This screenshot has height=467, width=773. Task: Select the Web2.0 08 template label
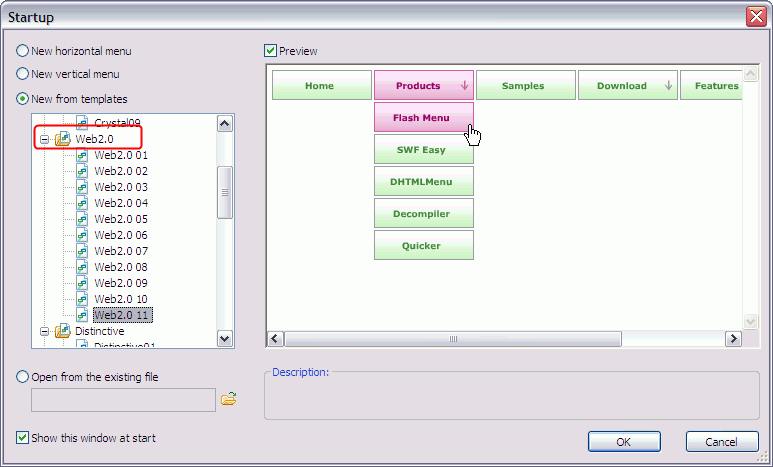pyautogui.click(x=121, y=267)
